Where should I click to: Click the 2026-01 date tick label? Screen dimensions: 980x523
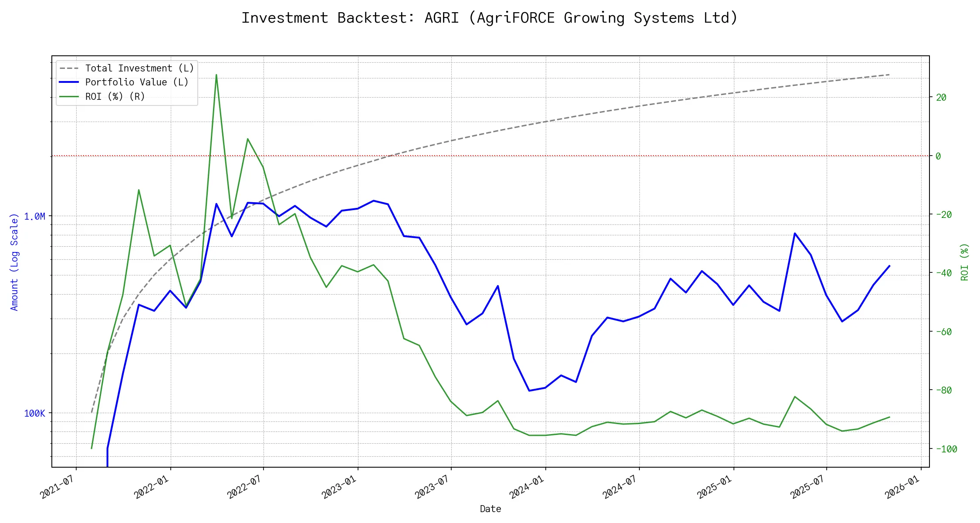pyautogui.click(x=902, y=487)
